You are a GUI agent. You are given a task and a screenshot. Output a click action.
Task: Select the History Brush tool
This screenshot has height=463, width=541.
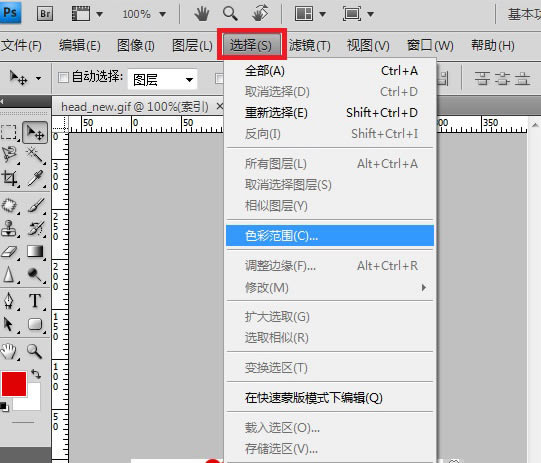coord(36,228)
